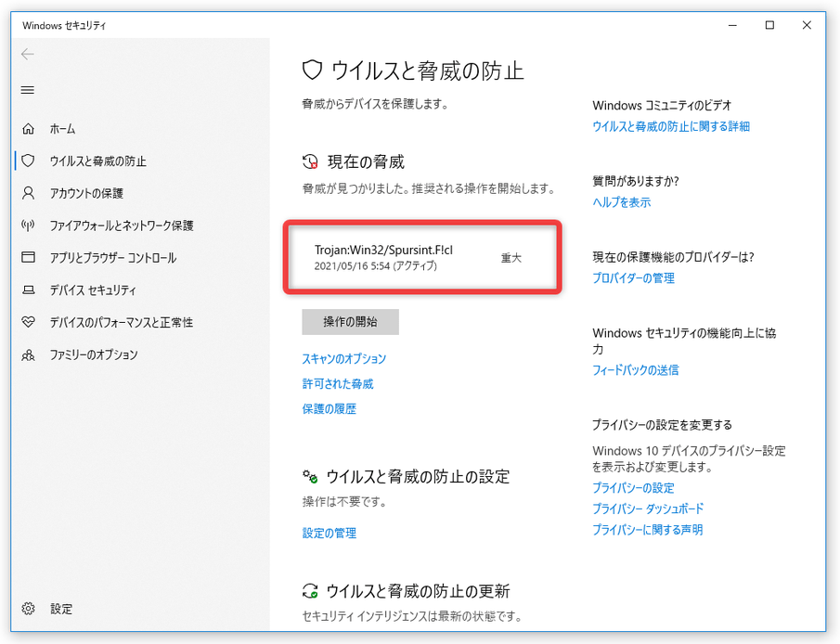Screen dimensions: 840x644
Task: Open アプリとブラウザー コントロール page
Action: tap(113, 258)
